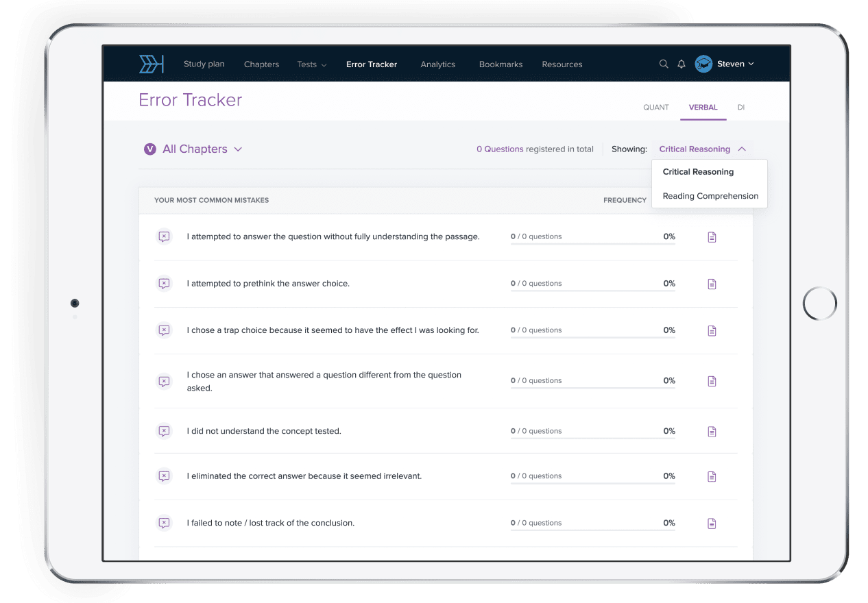Click document icon for lost track of conclusion
Screen dimensions: 868x603
[712, 524]
